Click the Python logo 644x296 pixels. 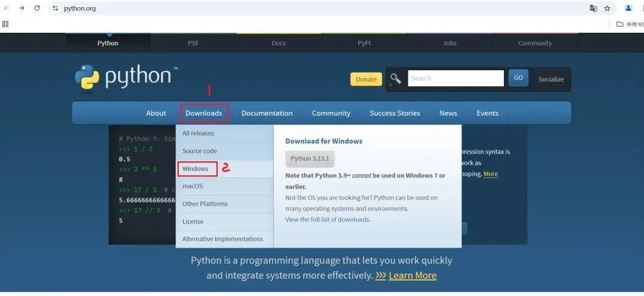tap(126, 77)
